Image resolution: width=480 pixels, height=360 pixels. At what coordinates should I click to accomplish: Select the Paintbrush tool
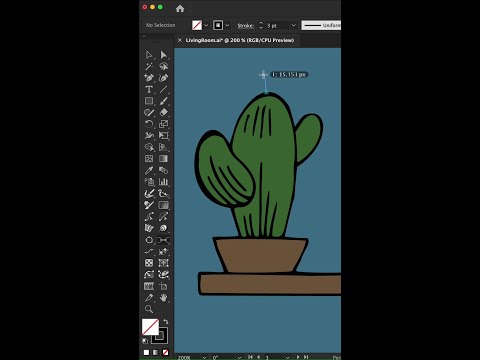(x=163, y=101)
